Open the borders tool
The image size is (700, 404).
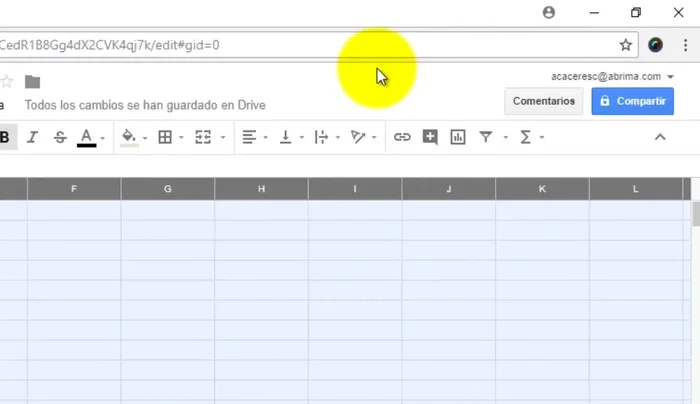click(165, 137)
